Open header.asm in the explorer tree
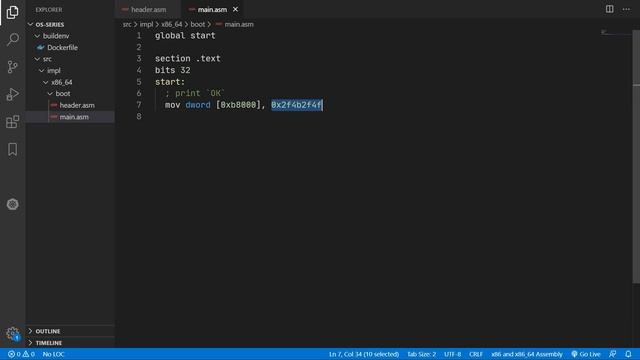Image resolution: width=640 pixels, height=360 pixels. point(70,105)
